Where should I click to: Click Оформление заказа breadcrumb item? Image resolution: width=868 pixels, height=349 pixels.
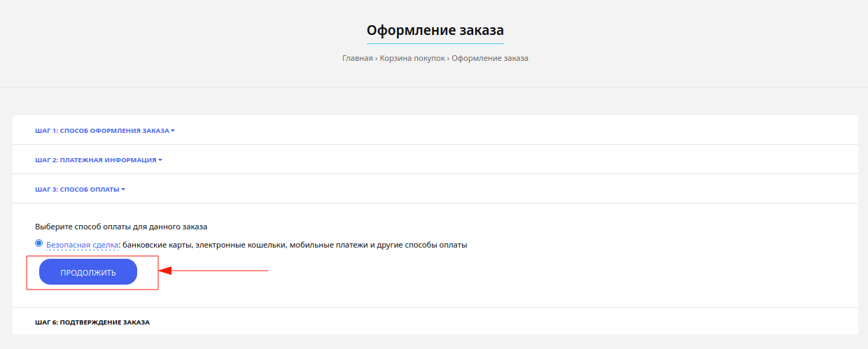[x=490, y=58]
